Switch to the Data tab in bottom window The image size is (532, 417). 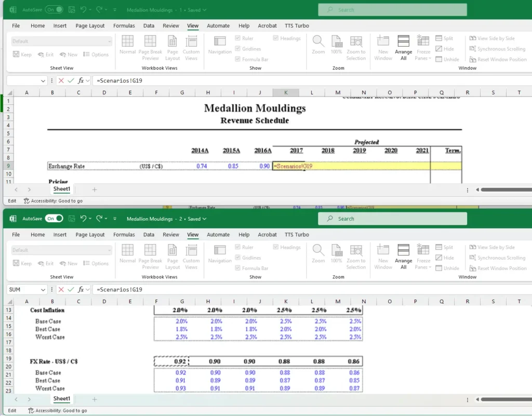[149, 234]
